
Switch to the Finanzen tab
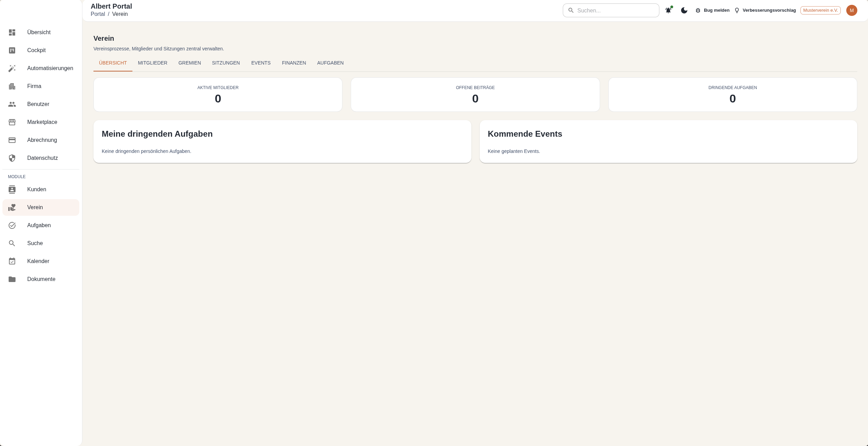(x=294, y=63)
